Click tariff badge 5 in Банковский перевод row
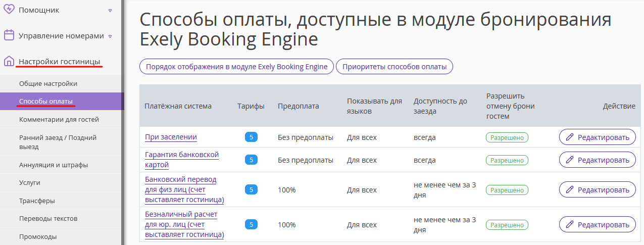The height and width of the screenshot is (245, 644). tap(251, 189)
